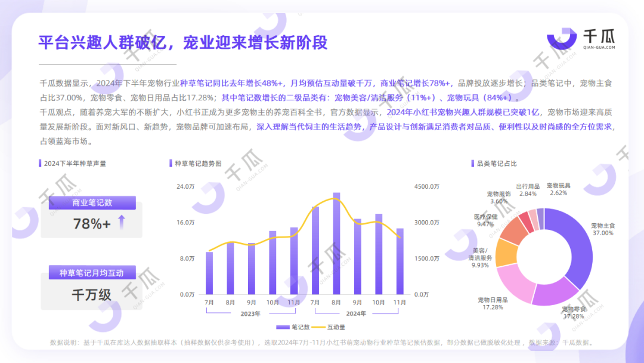This screenshot has width=644, height=363.
Task: Click the yellow 互动量 legend line
Action: [x=318, y=327]
